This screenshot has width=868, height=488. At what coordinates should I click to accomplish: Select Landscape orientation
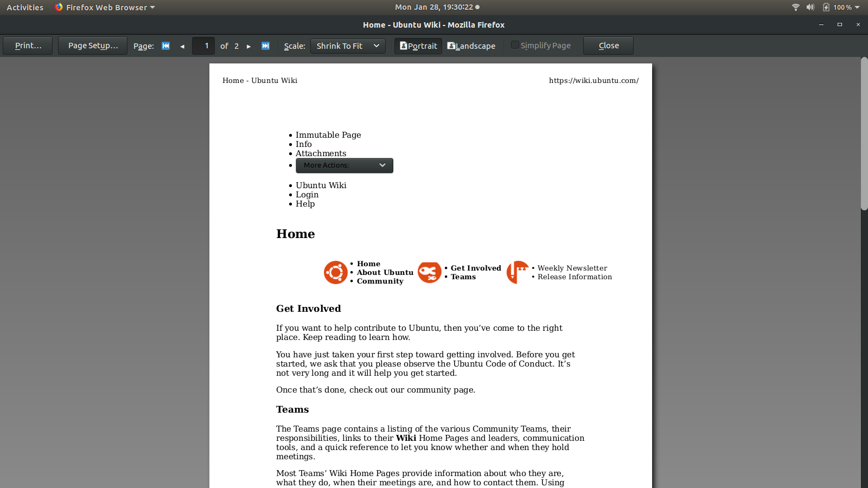471,46
